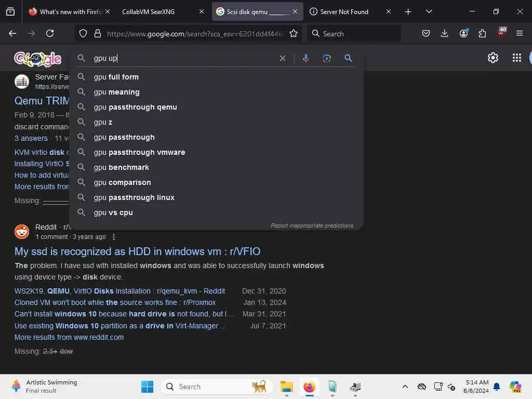Screen dimensions: 532x399
Task: Choose suggestion gpu passthrough vmware
Action: (x=216, y=152)
